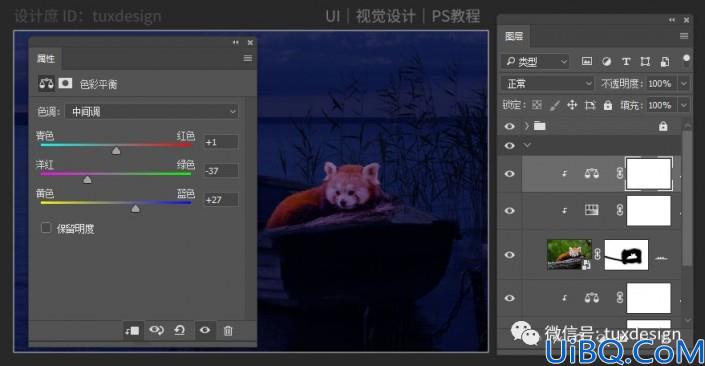
Task: Reset adjustment to defaults icon
Action: point(180,330)
